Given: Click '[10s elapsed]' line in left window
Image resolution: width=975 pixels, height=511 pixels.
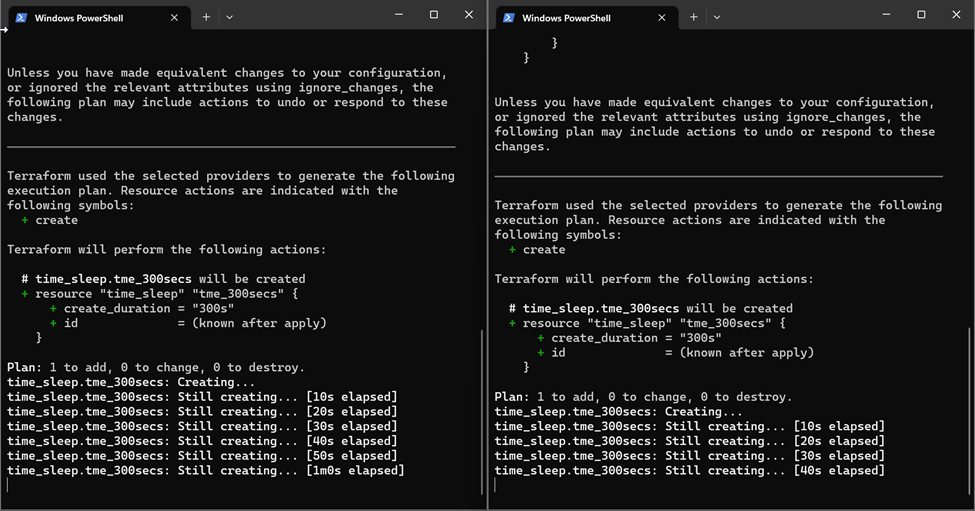Looking at the screenshot, I should point(202,397).
